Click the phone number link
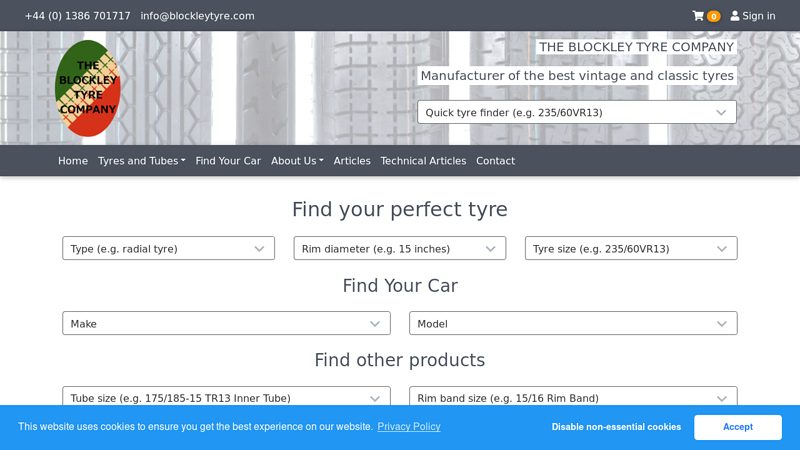Screen dimensions: 800x450 pos(78,16)
